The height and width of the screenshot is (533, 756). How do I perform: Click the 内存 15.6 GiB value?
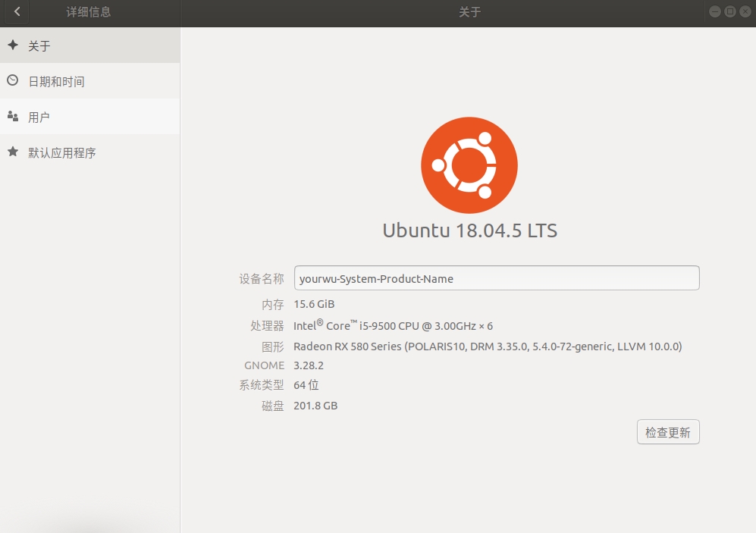pos(313,304)
